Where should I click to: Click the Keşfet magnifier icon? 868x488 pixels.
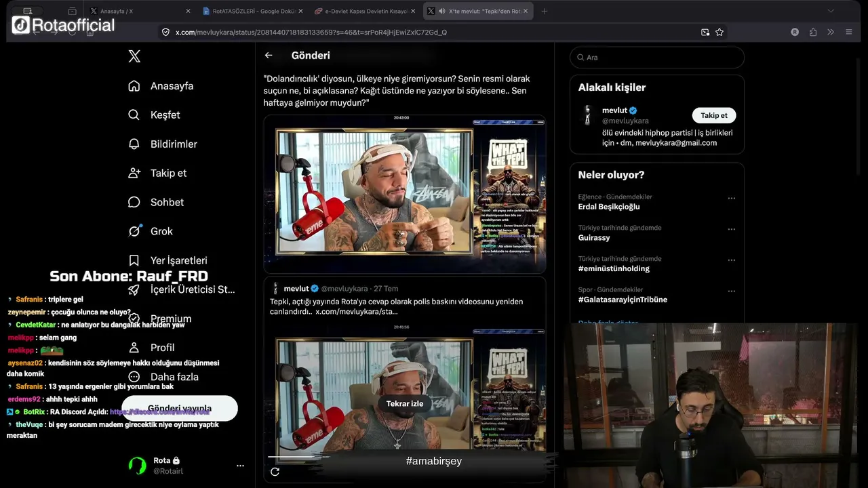click(x=134, y=115)
